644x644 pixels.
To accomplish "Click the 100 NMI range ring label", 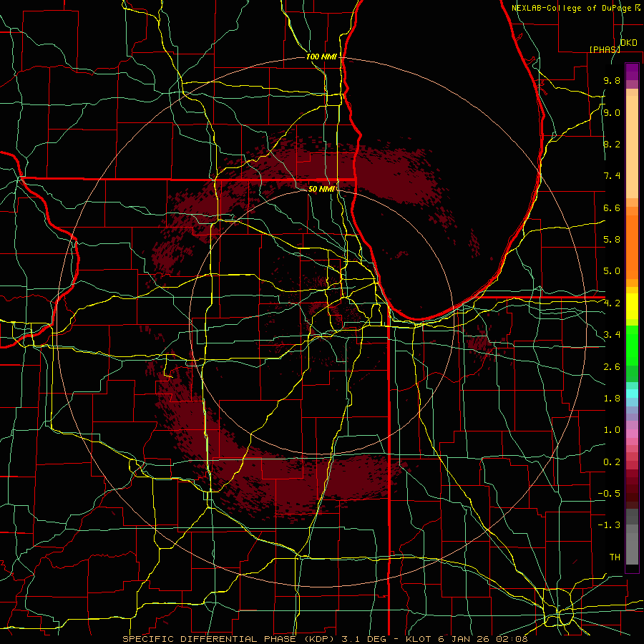I will click(321, 57).
